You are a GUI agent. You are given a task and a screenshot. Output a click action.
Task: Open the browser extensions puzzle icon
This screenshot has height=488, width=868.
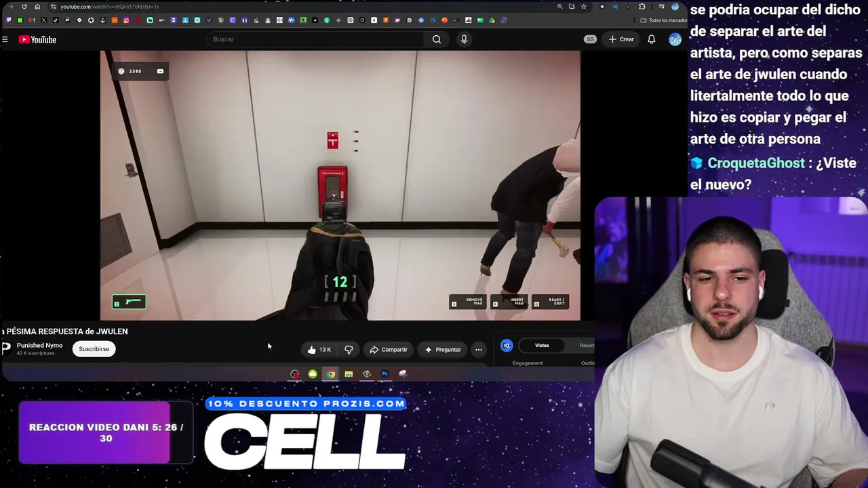(x=642, y=7)
